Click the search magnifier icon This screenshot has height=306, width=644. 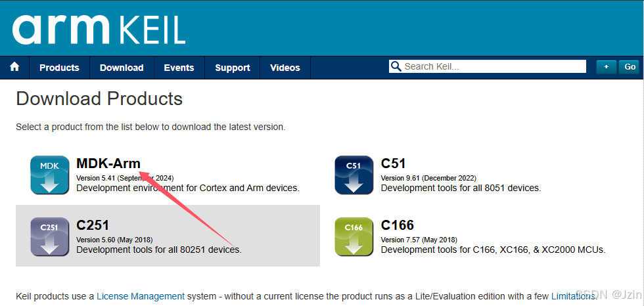[396, 66]
